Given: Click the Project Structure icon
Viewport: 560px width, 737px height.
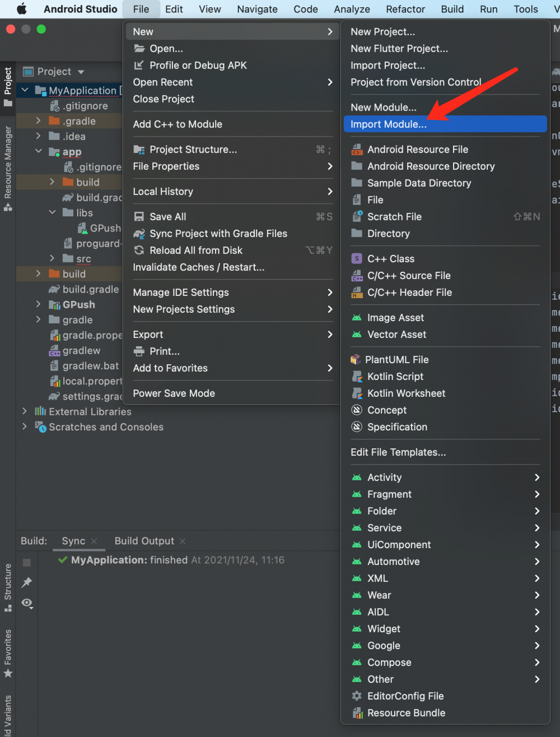Looking at the screenshot, I should tap(139, 150).
